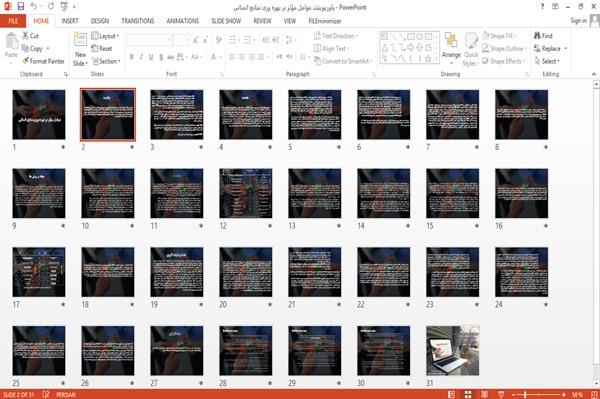Toggle Bold formatting button

coord(132,57)
